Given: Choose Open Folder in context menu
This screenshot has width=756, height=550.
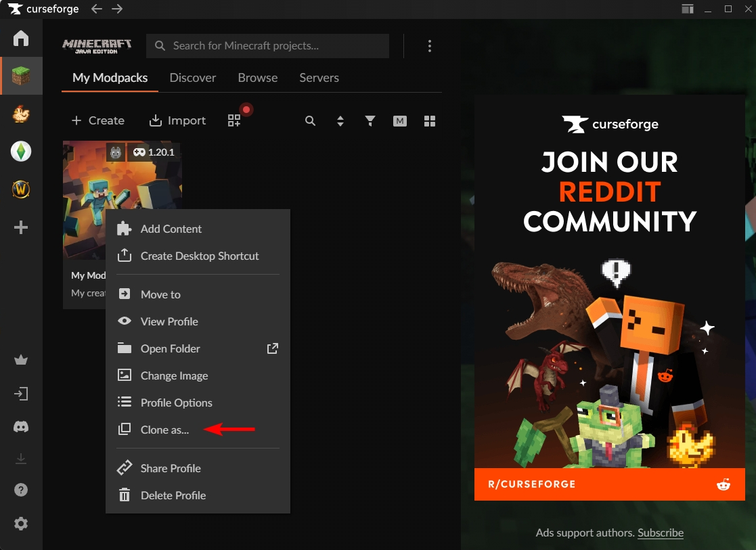Looking at the screenshot, I should click(x=198, y=348).
